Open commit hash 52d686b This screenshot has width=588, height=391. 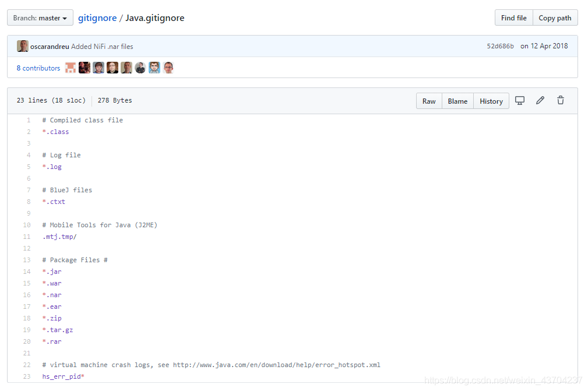500,46
